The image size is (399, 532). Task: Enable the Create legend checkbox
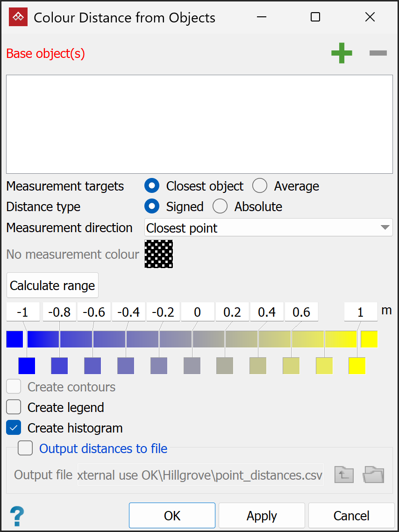pyautogui.click(x=14, y=407)
